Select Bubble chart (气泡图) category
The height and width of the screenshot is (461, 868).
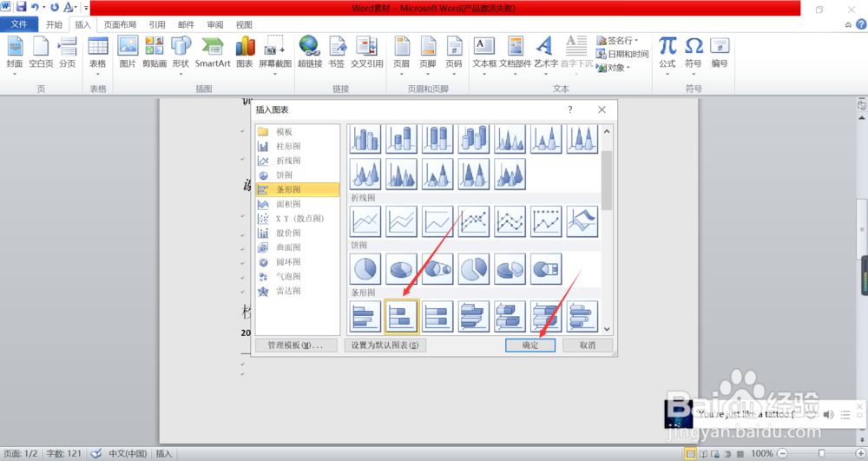[297, 276]
